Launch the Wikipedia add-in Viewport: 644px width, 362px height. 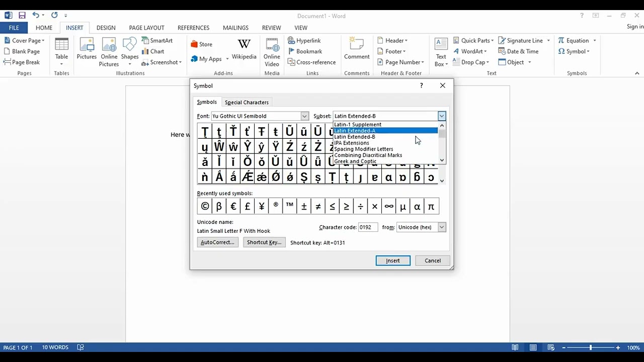(x=244, y=49)
